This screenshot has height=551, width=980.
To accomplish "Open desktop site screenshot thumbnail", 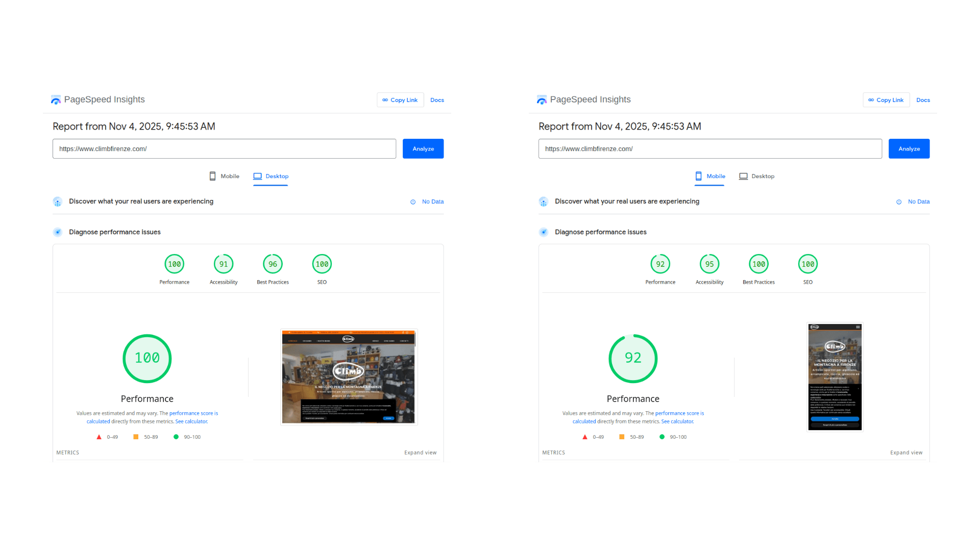I will 349,377.
